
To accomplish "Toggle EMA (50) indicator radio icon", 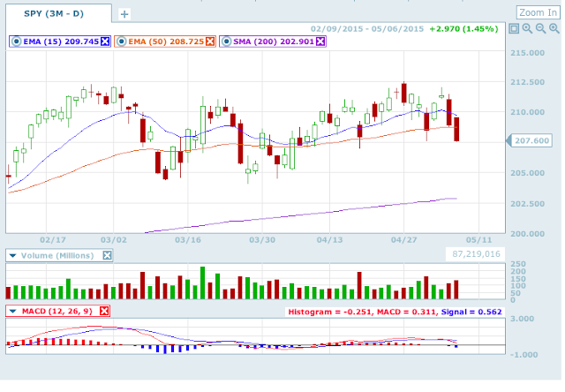I will (122, 41).
